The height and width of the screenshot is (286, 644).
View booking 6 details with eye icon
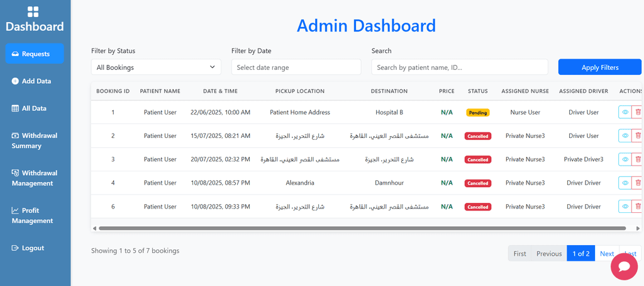point(625,207)
